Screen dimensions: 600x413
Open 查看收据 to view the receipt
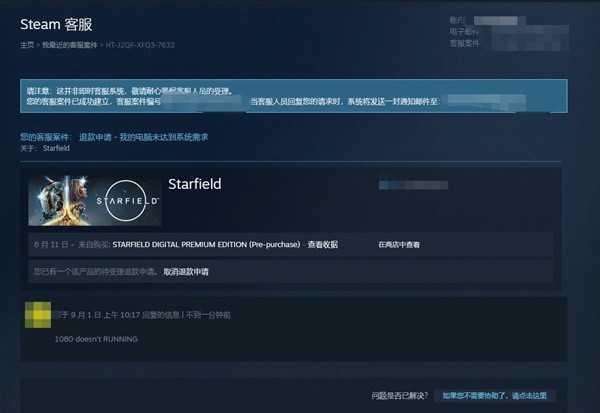click(323, 244)
